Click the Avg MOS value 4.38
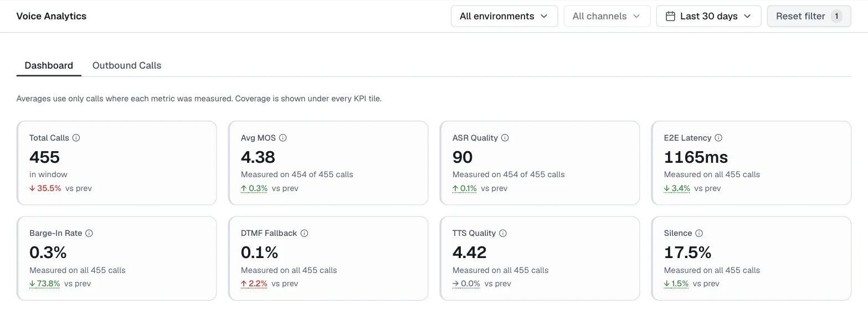 pyautogui.click(x=258, y=157)
